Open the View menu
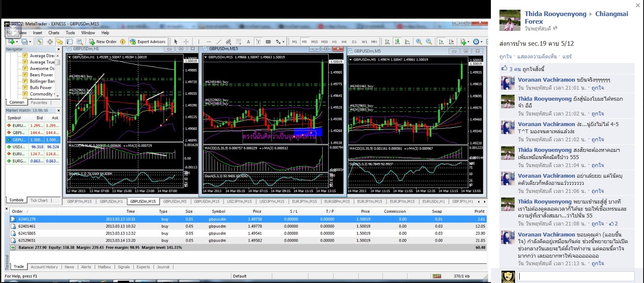 pos(22,33)
